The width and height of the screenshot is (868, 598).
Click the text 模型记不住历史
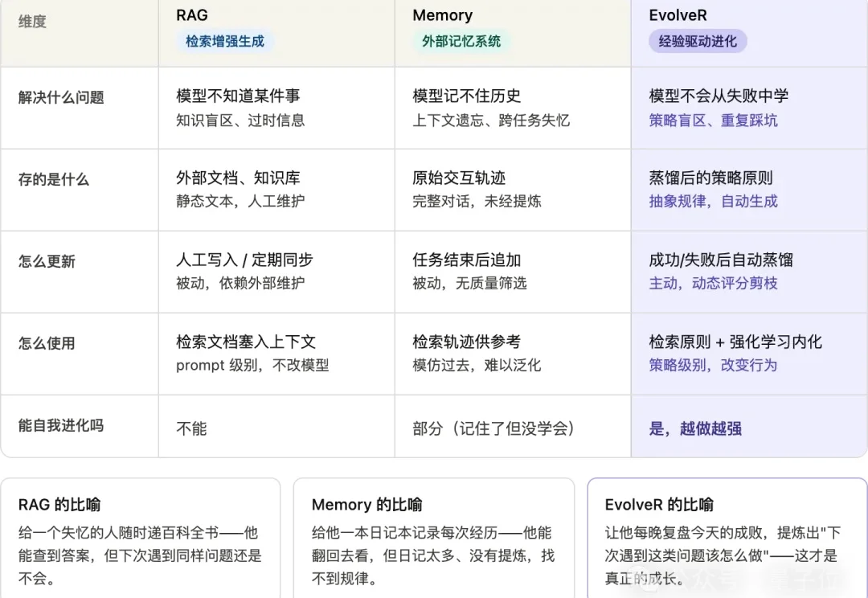point(467,96)
